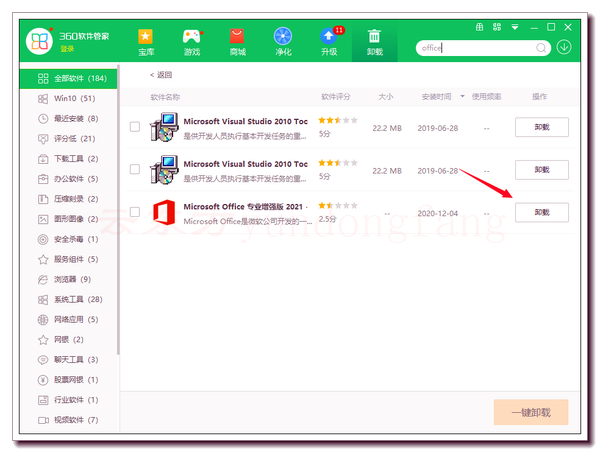Image resolution: width=600 pixels, height=453 pixels.
Task: Click the grid-shaped icon in title bar
Action: pos(479,27)
